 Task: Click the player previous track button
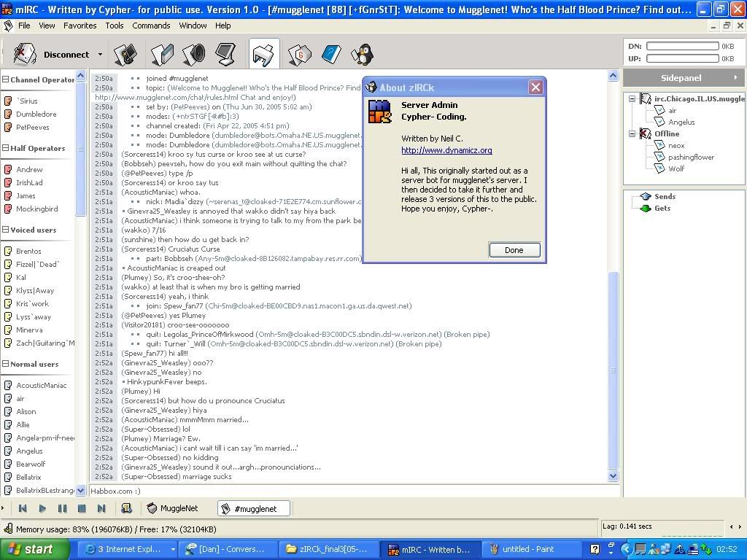pyautogui.click(x=23, y=508)
